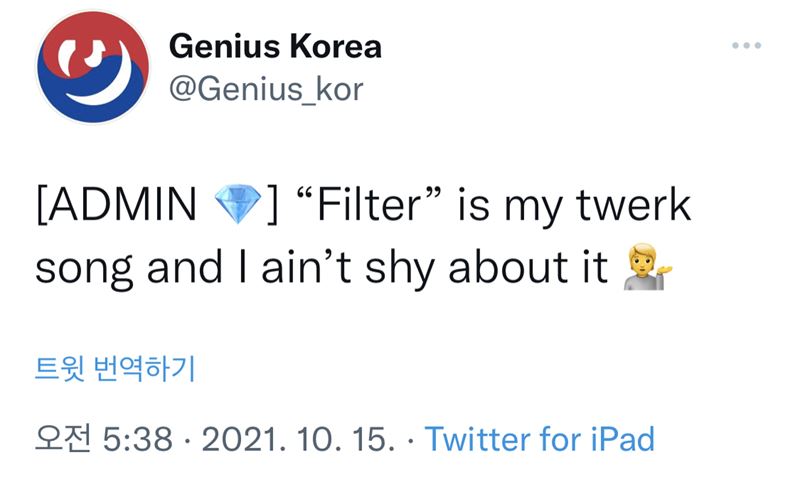800x477 pixels.
Task: Click the word ain’t in the tweet
Action: 333,267
